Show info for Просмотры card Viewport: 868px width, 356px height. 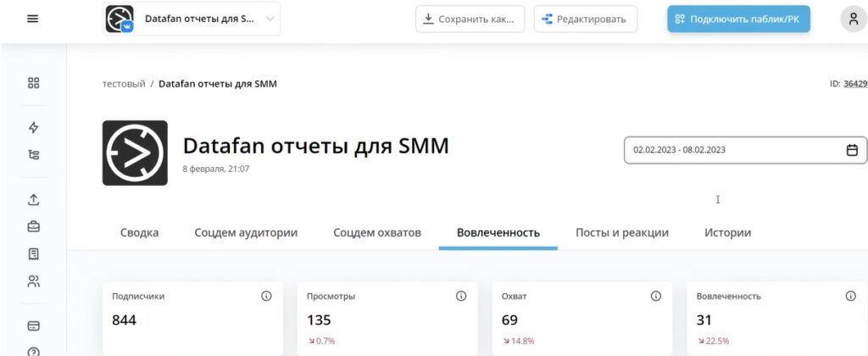461,296
